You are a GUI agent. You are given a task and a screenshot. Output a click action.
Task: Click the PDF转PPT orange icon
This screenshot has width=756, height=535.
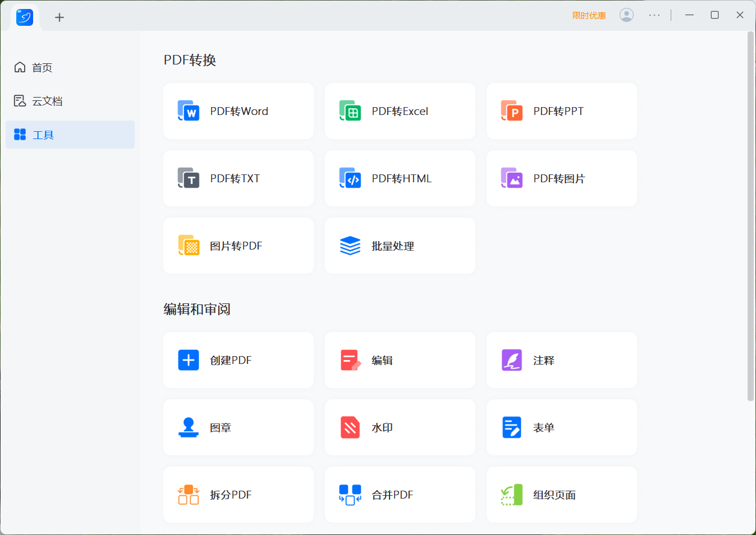[512, 111]
